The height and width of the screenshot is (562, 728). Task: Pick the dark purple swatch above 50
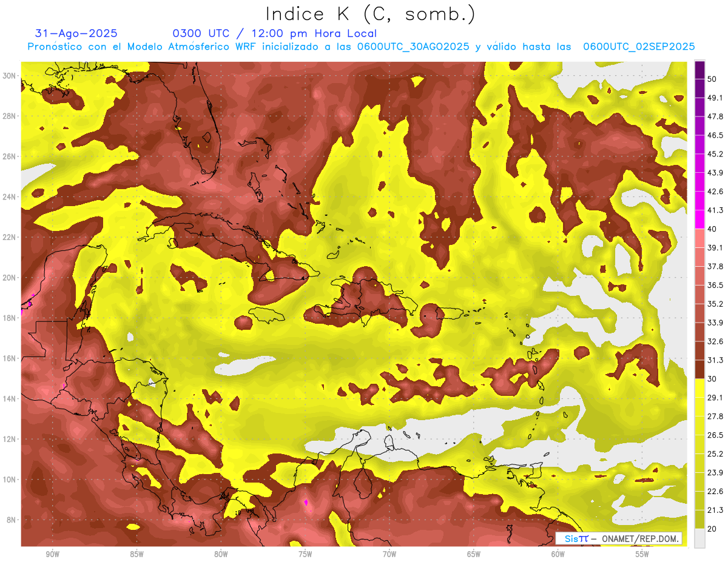[699, 70]
